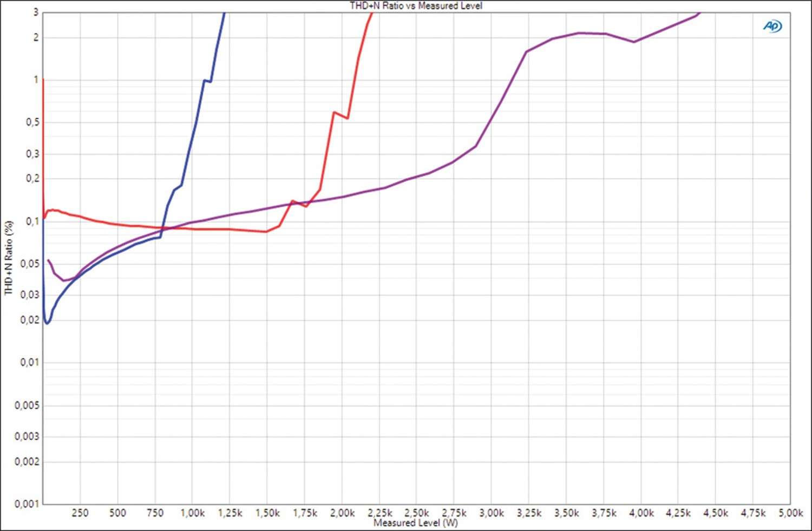Click the 0,1 y-axis tick label

pos(33,221)
